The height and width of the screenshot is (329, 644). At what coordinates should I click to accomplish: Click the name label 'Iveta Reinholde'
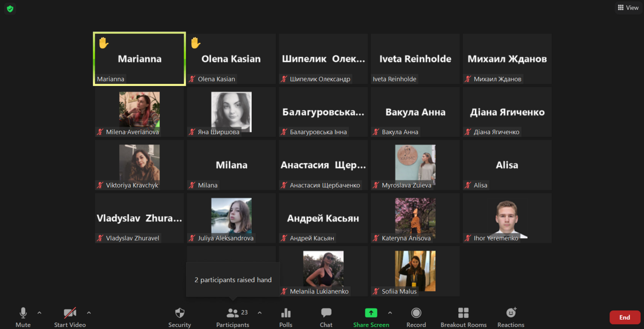point(394,79)
